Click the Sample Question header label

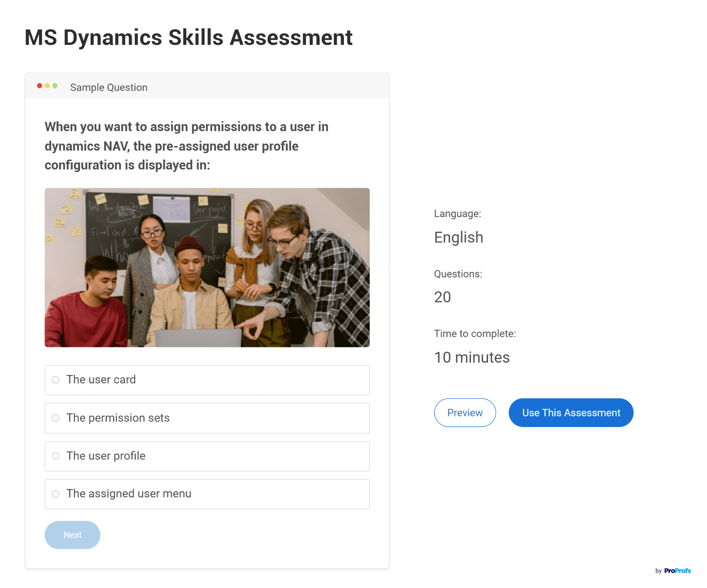tap(109, 88)
